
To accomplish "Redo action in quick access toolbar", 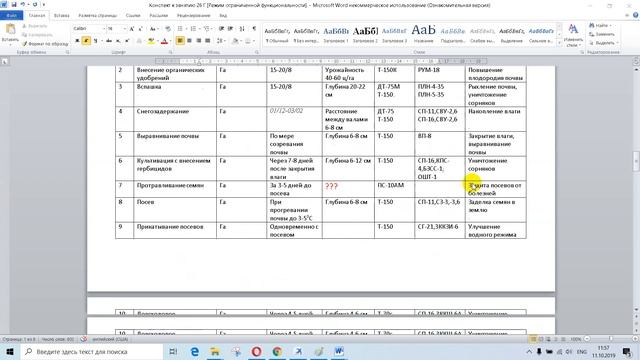I will [35, 4].
